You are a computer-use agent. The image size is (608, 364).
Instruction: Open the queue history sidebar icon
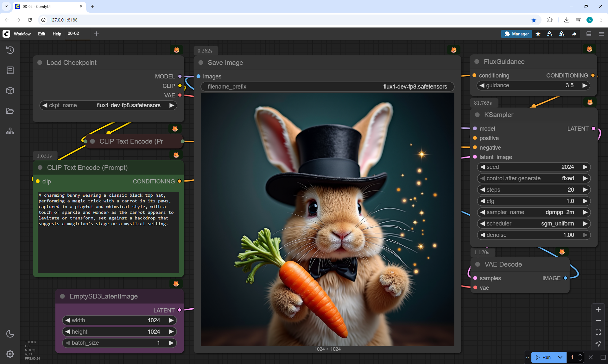[x=10, y=50]
